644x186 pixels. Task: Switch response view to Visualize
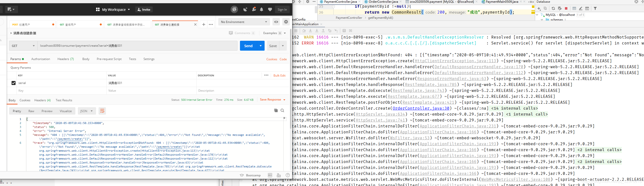pos(66,111)
